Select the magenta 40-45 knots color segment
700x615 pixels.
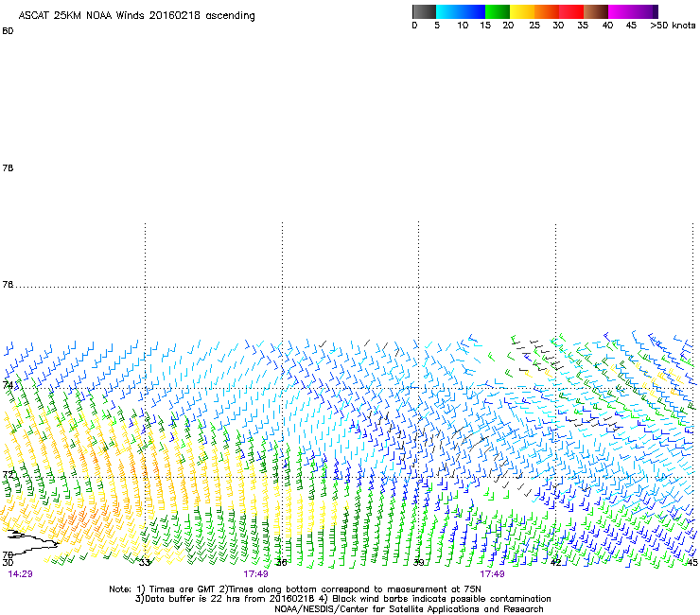(621, 11)
